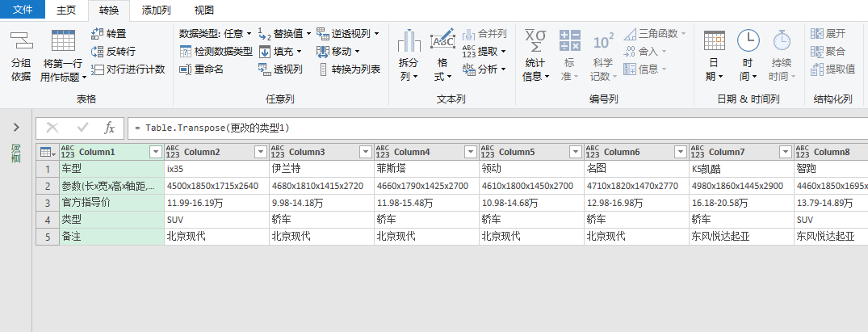Open the table menu icon in grid corner

(x=48, y=152)
